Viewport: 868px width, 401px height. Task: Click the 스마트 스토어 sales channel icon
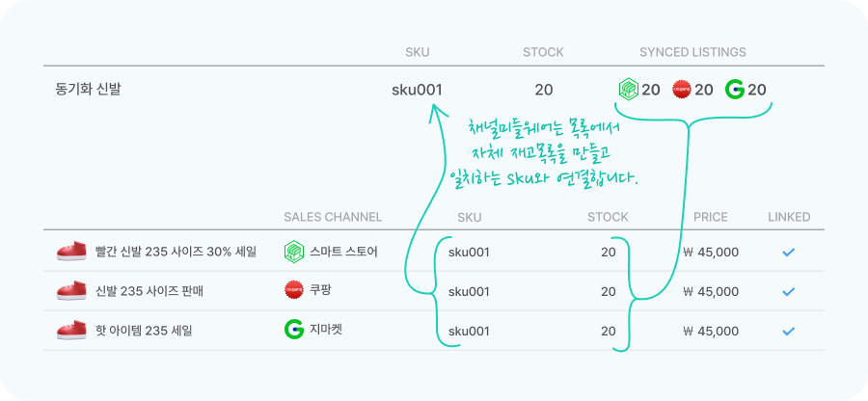(x=294, y=253)
